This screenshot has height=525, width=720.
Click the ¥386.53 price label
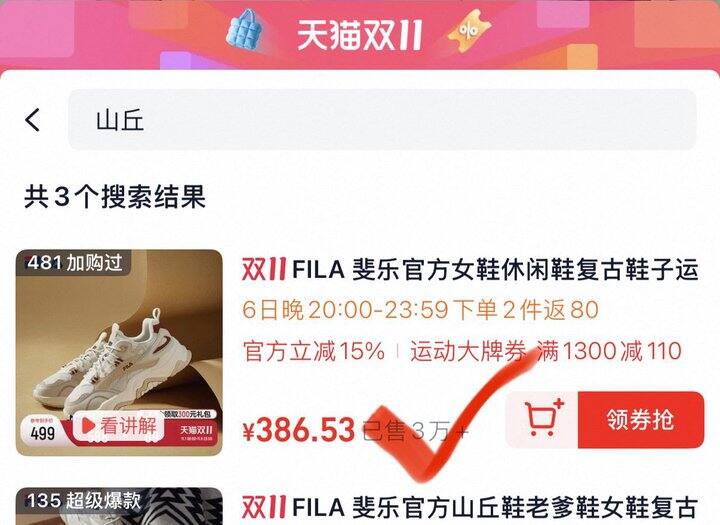click(298, 430)
